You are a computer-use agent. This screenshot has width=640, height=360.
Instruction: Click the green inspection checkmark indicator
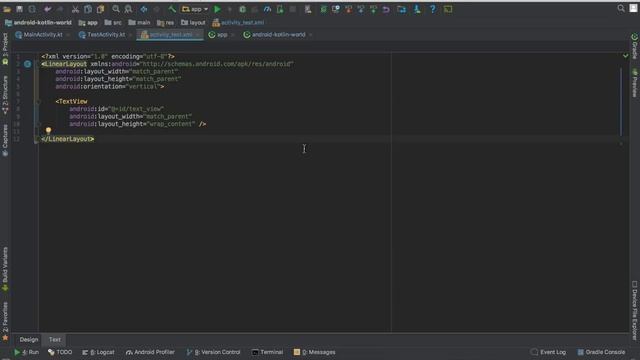click(625, 56)
